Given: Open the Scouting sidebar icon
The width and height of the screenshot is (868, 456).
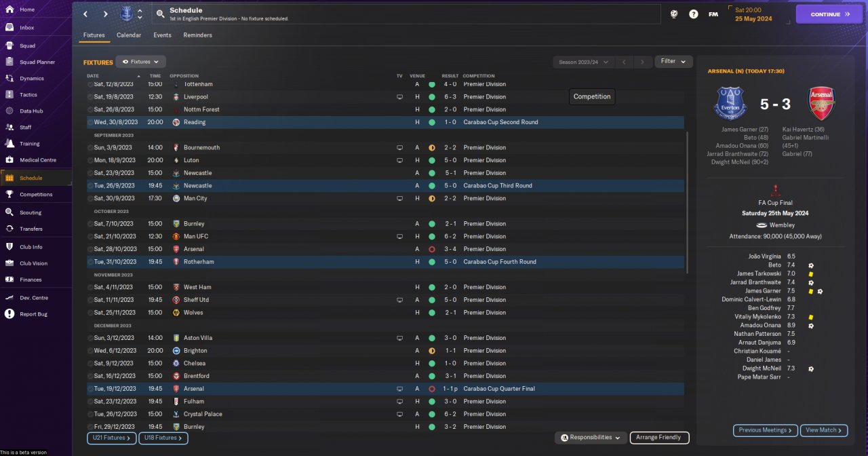Looking at the screenshot, I should tap(9, 212).
